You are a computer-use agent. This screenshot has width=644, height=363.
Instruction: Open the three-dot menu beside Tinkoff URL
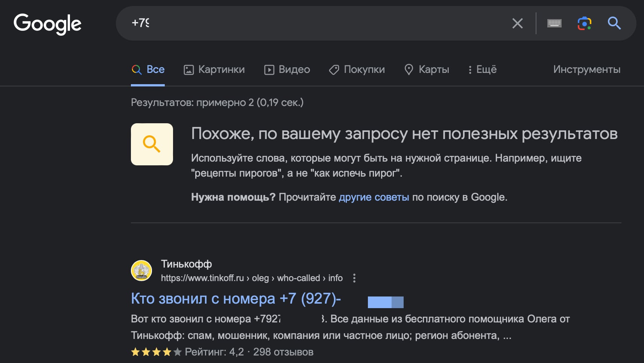tap(354, 278)
